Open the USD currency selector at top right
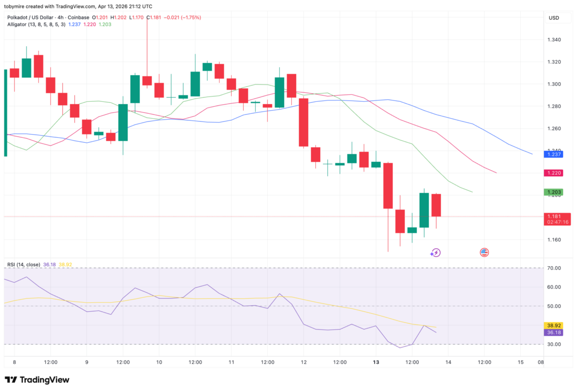Screen dimensions: 577x392 click(553, 18)
